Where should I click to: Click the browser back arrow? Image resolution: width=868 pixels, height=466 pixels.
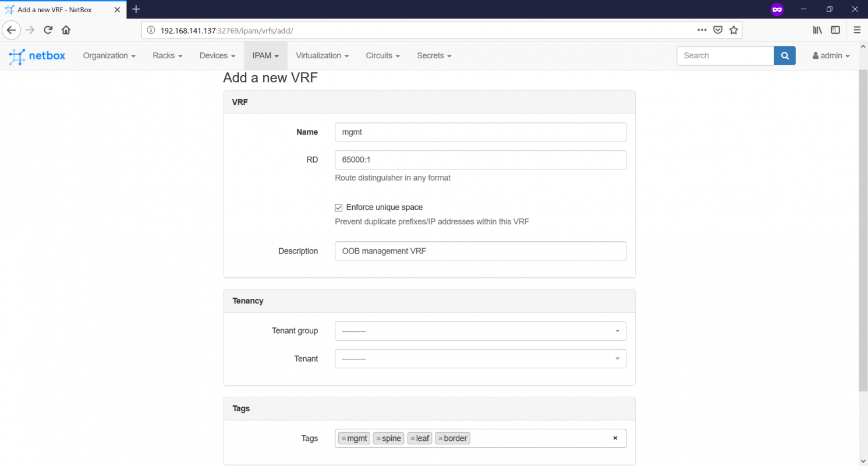[x=12, y=30]
